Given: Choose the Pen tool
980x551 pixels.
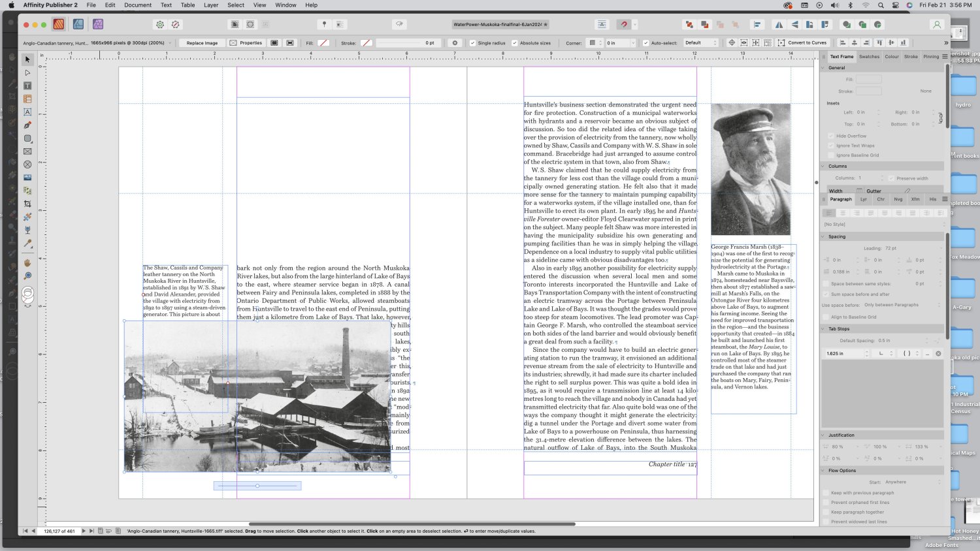Looking at the screenshot, I should [x=27, y=123].
